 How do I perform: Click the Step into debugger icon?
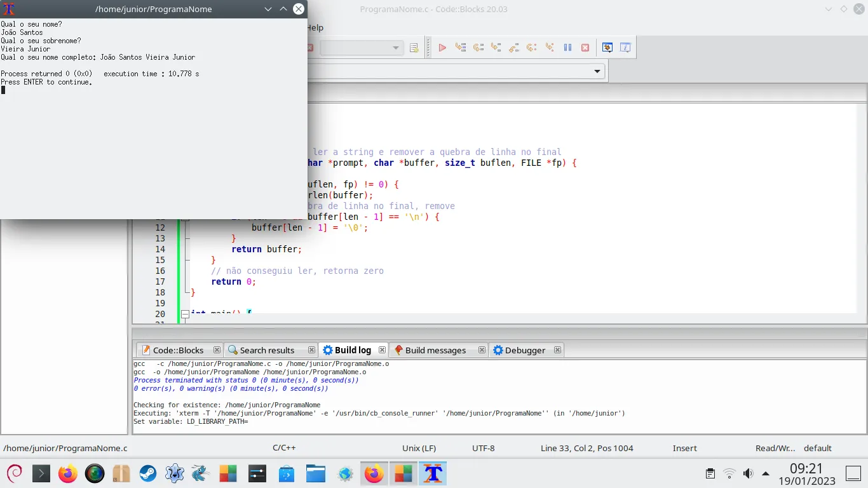pos(496,48)
